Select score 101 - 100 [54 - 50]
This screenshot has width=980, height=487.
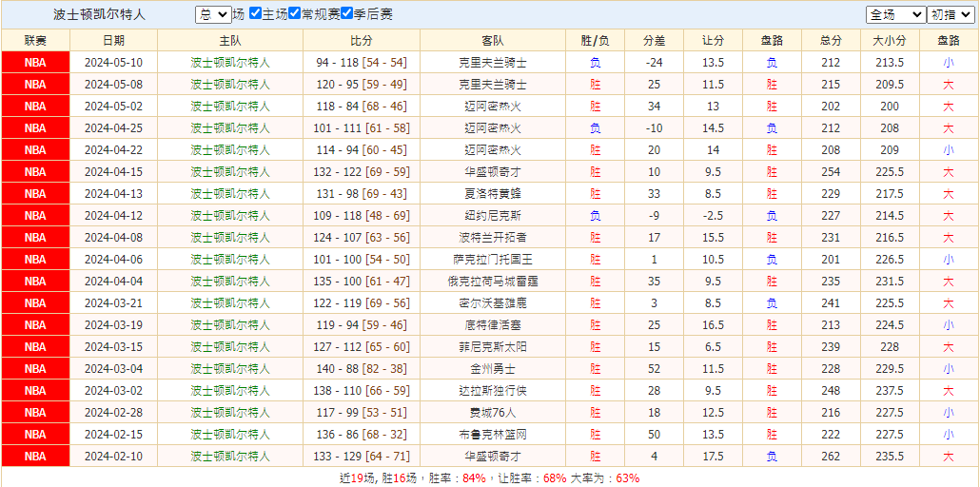coord(362,260)
